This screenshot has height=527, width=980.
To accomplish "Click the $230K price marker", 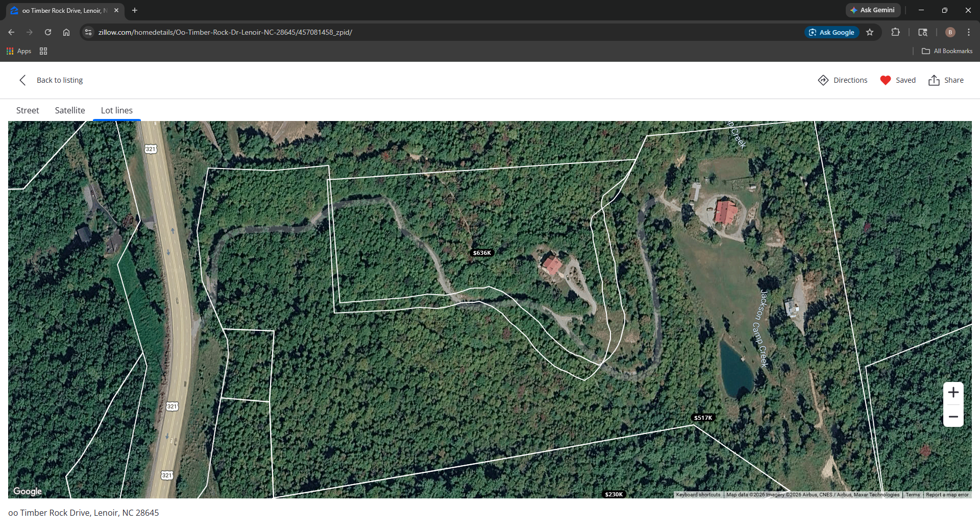I will click(x=614, y=494).
